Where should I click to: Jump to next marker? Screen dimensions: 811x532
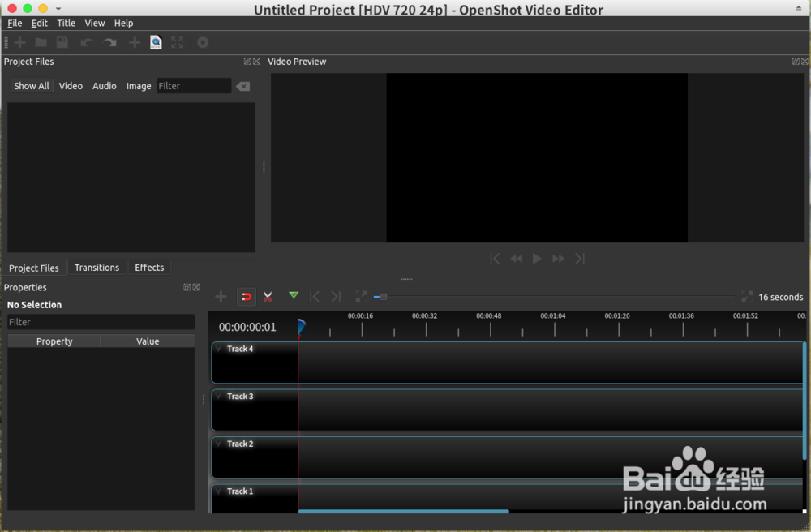[x=336, y=296]
